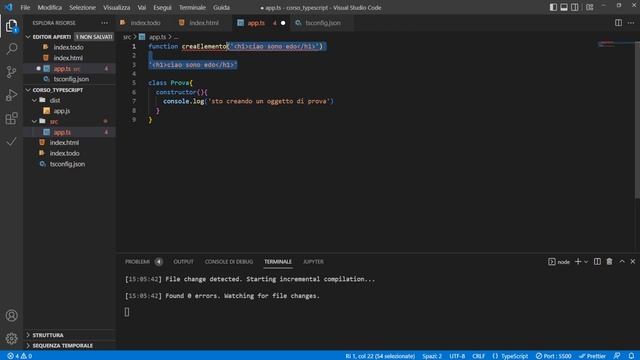Close the terminal panel
Viewport: 640px width, 360px height.
pyautogui.click(x=633, y=262)
